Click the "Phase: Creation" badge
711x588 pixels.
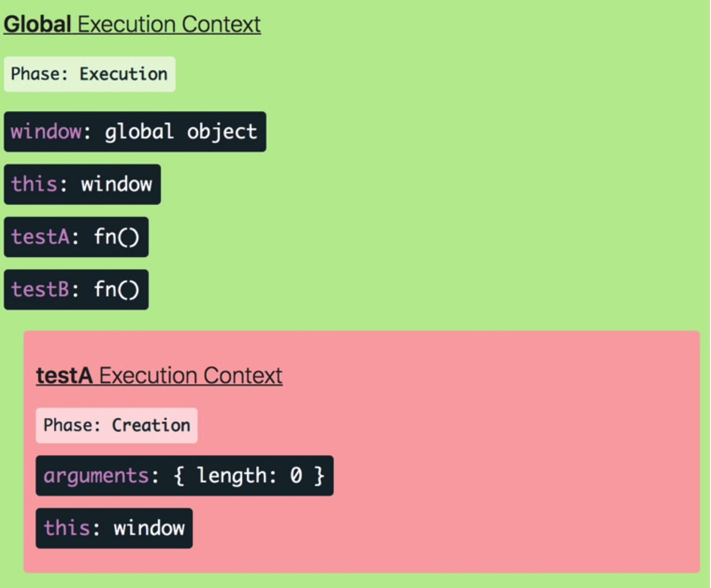point(116,425)
